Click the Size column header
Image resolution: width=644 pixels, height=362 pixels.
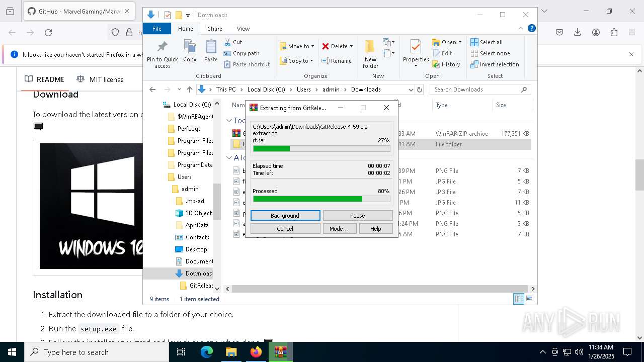512,105
